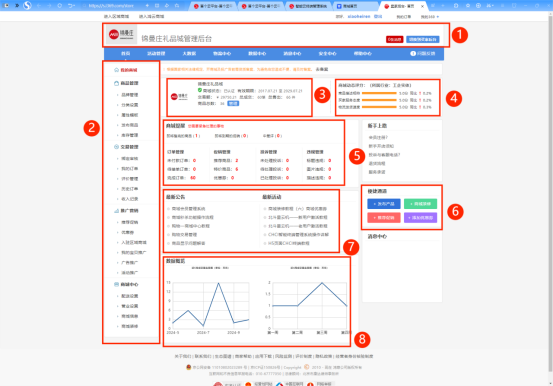Screen dimensions: 553x386
Task: Open 广告推广 in left sidebar
Action: pyautogui.click(x=130, y=263)
